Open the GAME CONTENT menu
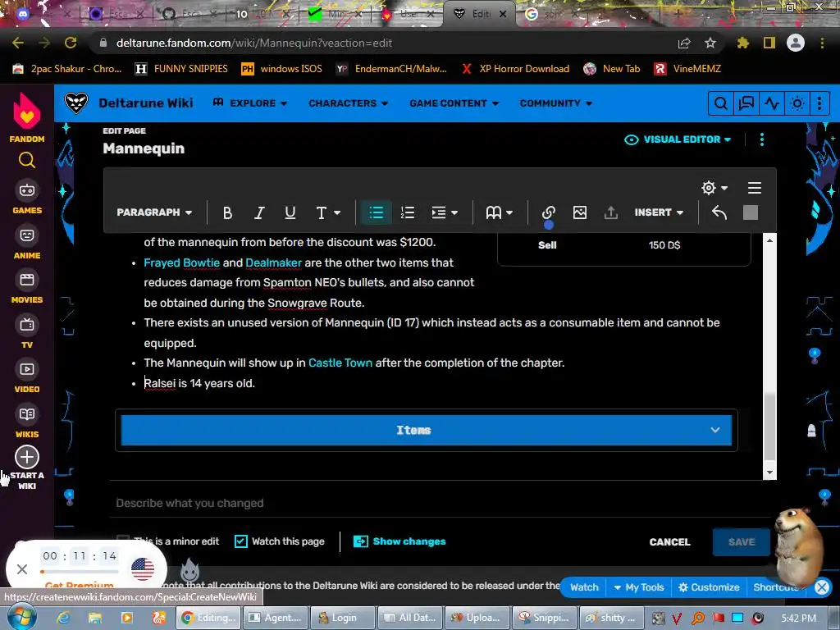 pyautogui.click(x=454, y=103)
